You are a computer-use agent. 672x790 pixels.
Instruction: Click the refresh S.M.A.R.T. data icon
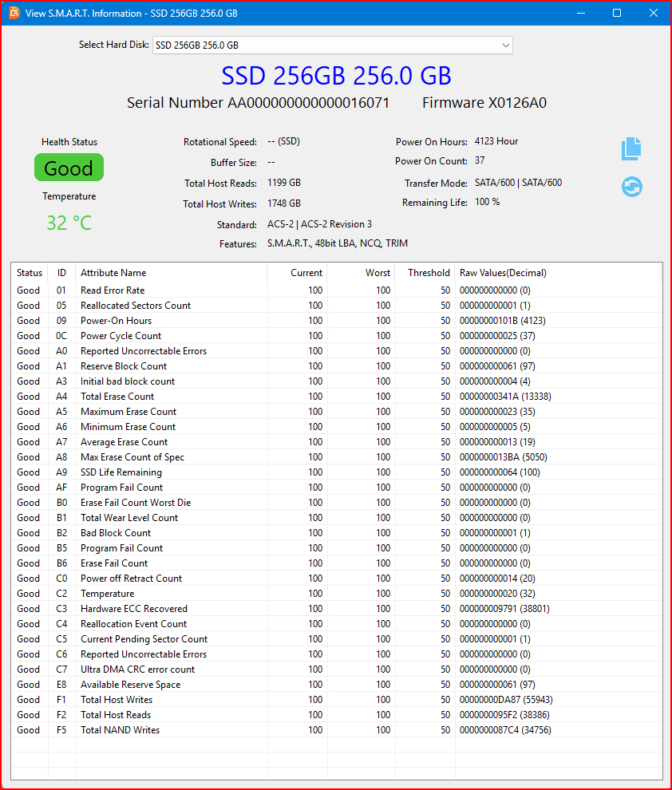[632, 187]
